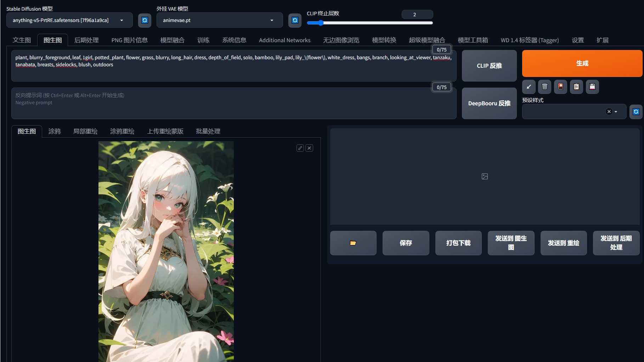Viewport: 644px width, 362px height.
Task: Apply selected styles with the clipboard icon
Action: (x=576, y=87)
